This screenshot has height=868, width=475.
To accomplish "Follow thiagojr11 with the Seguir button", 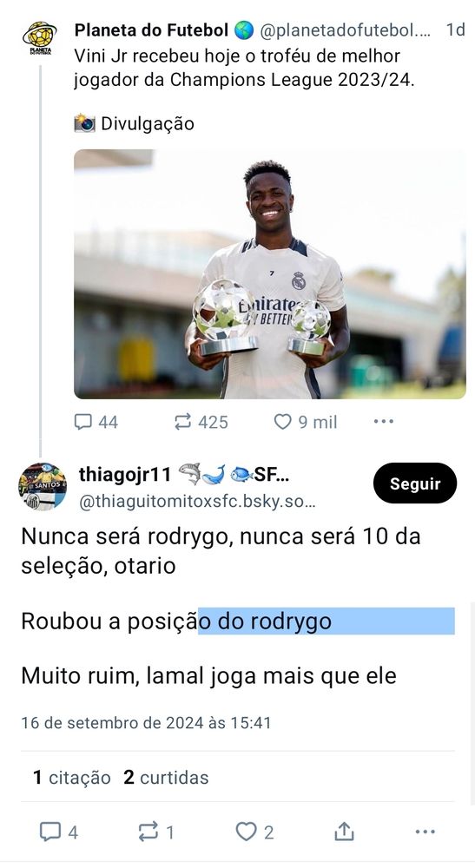I will pos(415,483).
